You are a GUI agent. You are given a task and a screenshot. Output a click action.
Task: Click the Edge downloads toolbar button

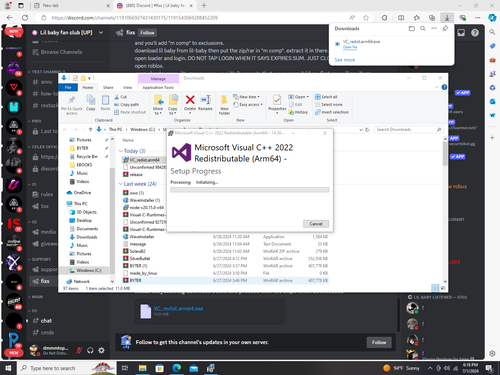coord(447,18)
